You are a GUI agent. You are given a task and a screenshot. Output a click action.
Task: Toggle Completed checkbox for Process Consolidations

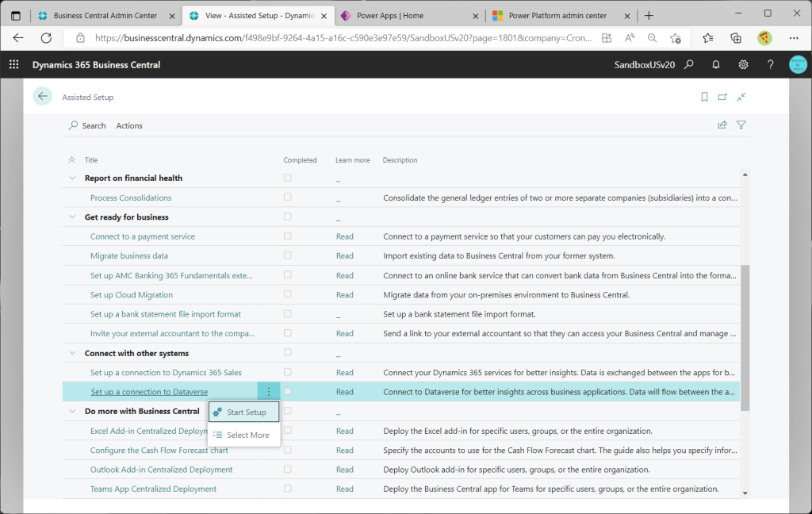(x=287, y=197)
